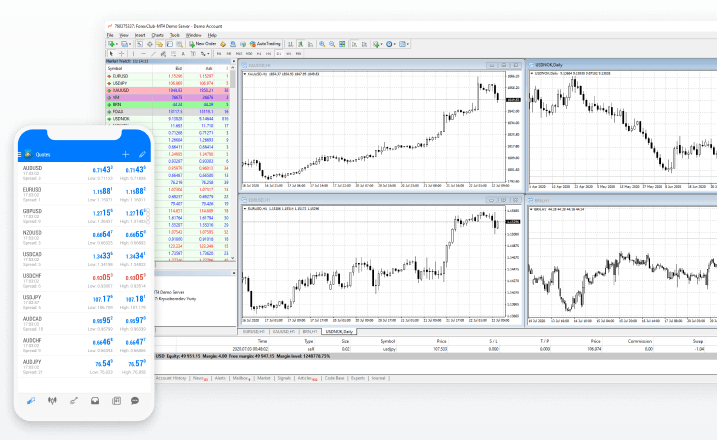Image resolution: width=717 pixels, height=440 pixels.
Task: Select the Vertical Line drawing tool
Action: [x=134, y=54]
